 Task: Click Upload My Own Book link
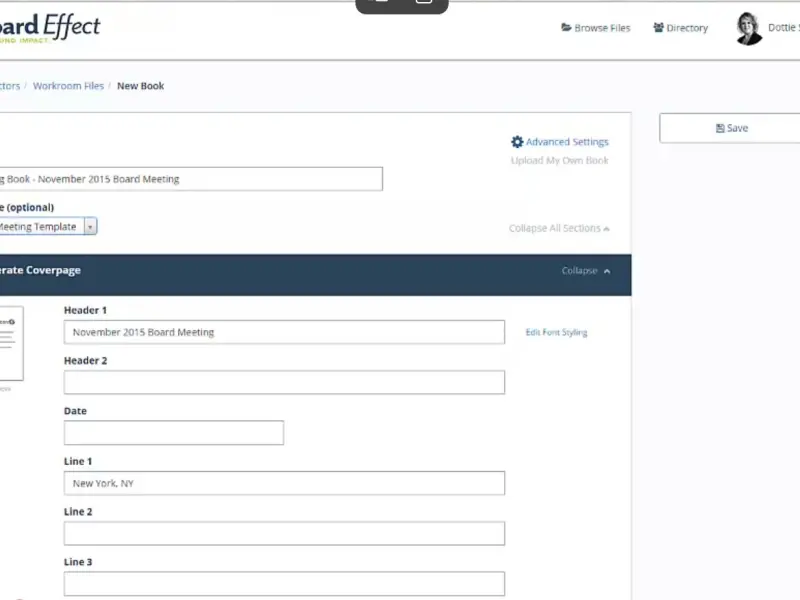[559, 161]
